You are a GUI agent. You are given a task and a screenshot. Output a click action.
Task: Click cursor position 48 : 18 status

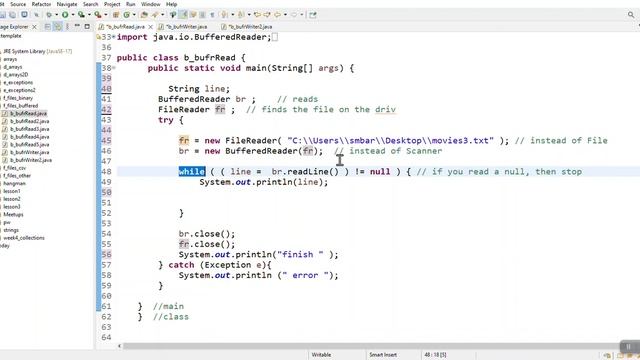coord(435,355)
